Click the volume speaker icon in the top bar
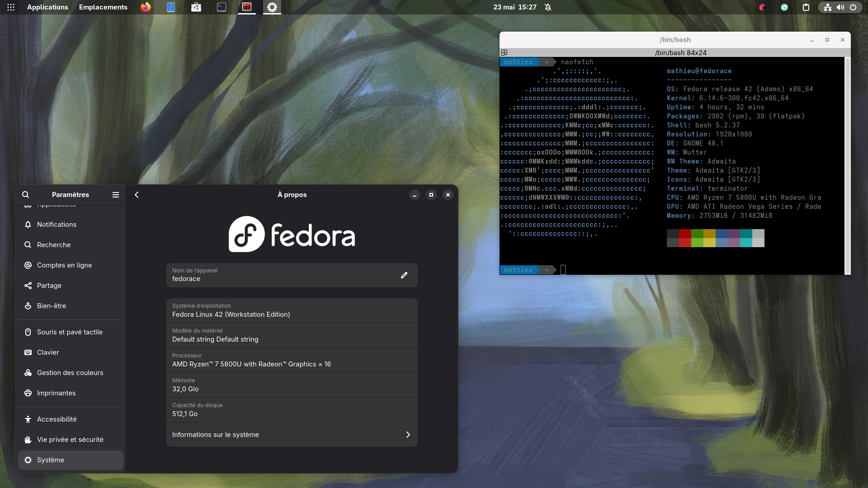Screen dimensions: 868x488 click(840, 7)
